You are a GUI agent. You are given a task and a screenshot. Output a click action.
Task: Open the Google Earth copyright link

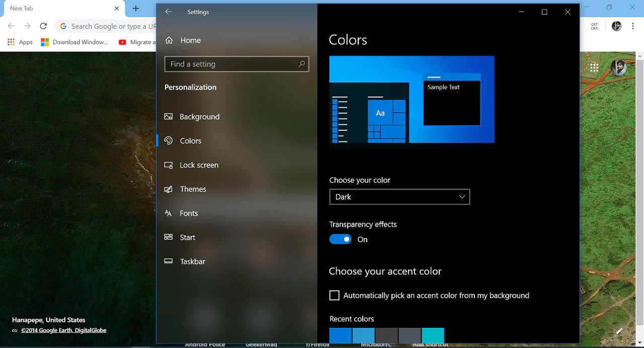pos(64,330)
